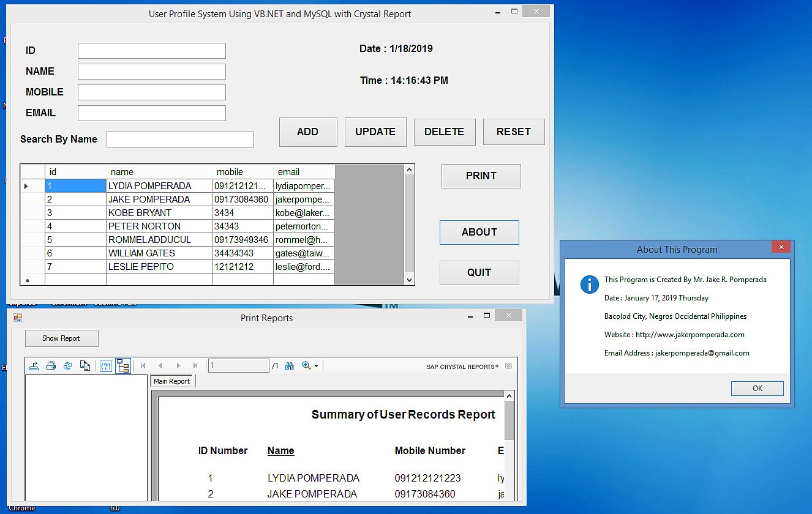Select the Export Report icon
812x514 pixels.
[34, 365]
